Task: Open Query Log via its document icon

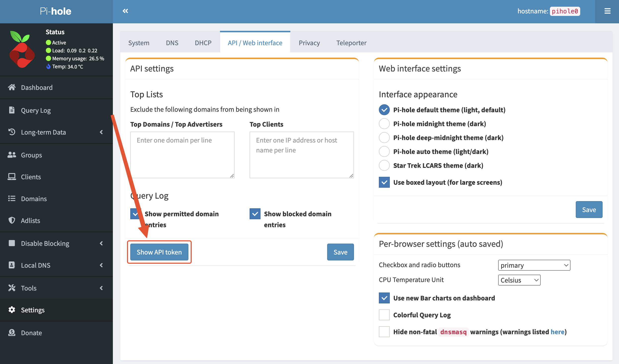Action: point(12,110)
